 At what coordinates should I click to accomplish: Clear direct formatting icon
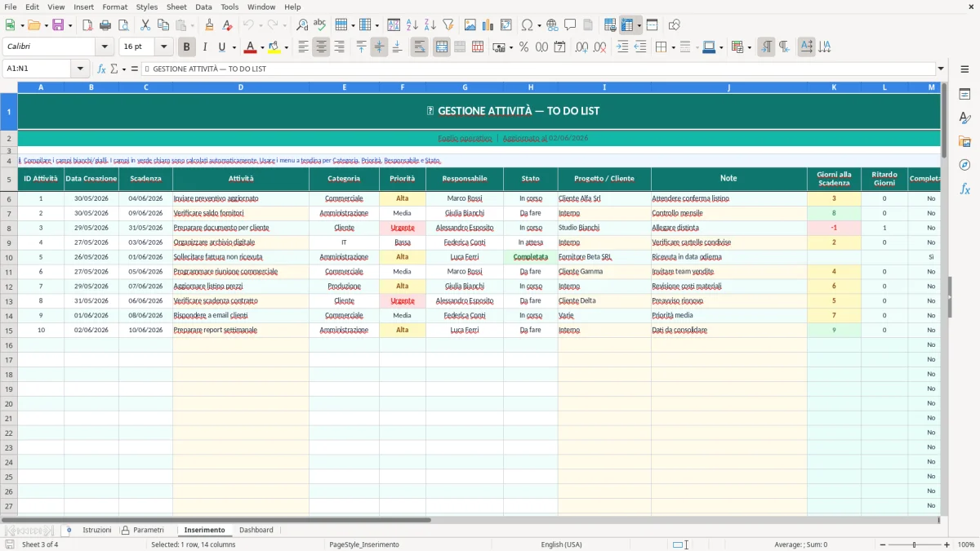click(x=227, y=25)
